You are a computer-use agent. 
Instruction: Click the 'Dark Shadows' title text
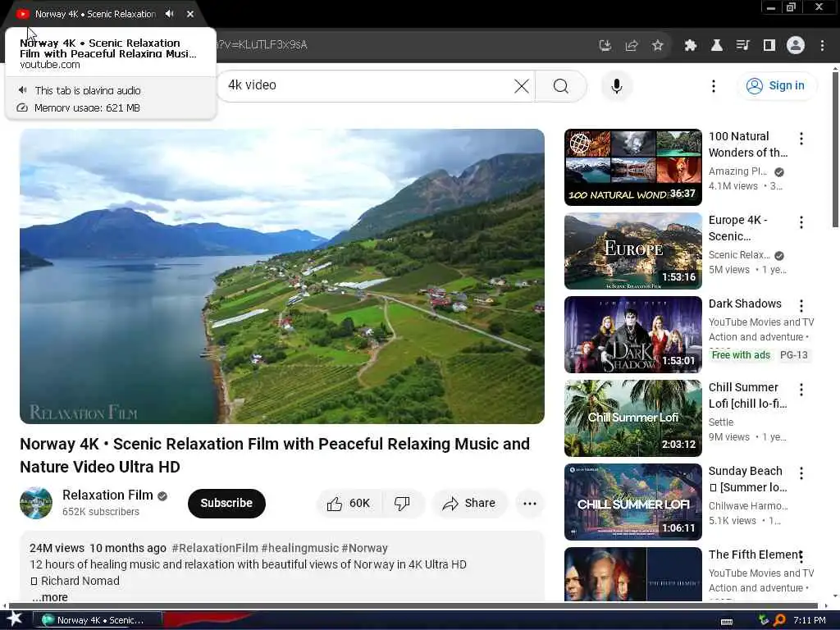point(745,304)
